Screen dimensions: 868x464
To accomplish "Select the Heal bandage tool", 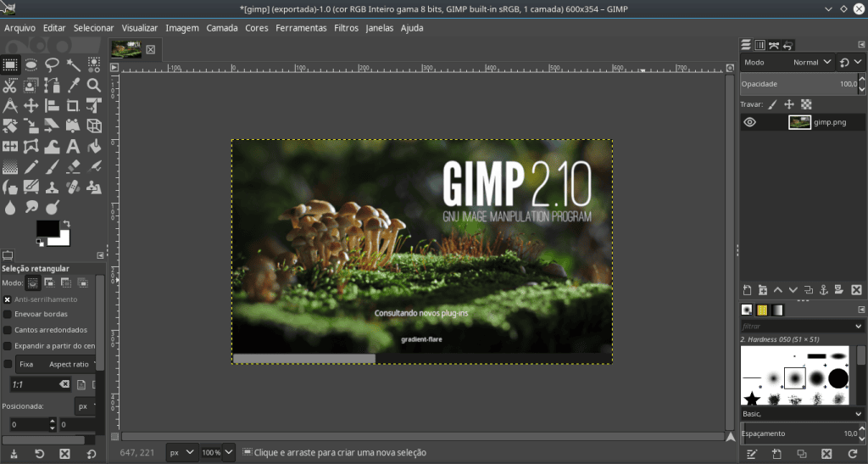I will click(x=73, y=187).
